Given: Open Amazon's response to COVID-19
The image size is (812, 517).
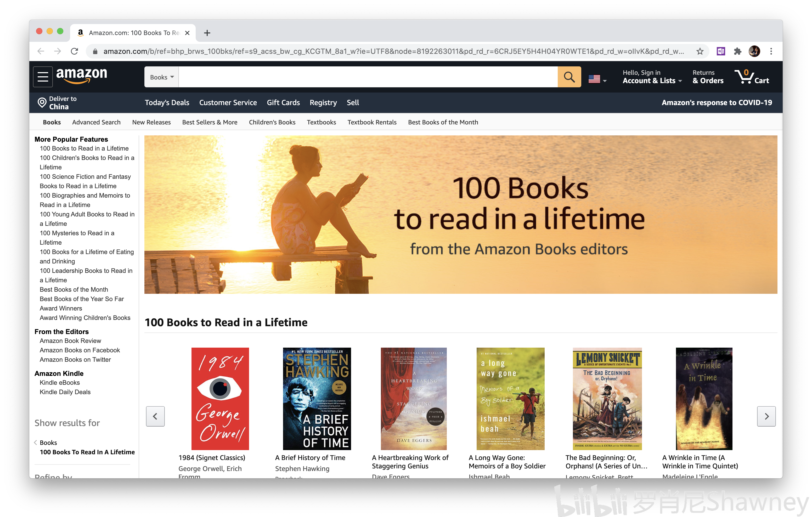Looking at the screenshot, I should (x=717, y=102).
